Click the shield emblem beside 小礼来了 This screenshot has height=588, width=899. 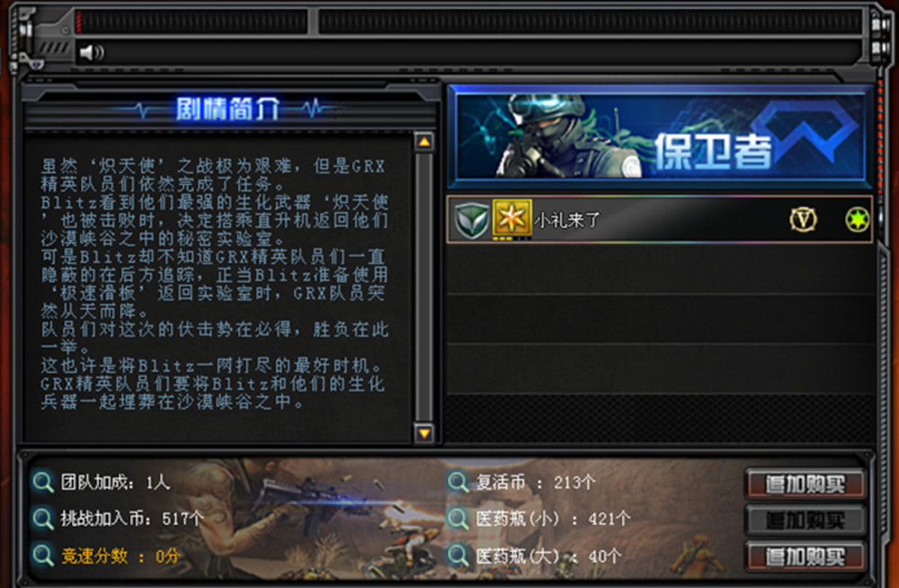click(471, 219)
